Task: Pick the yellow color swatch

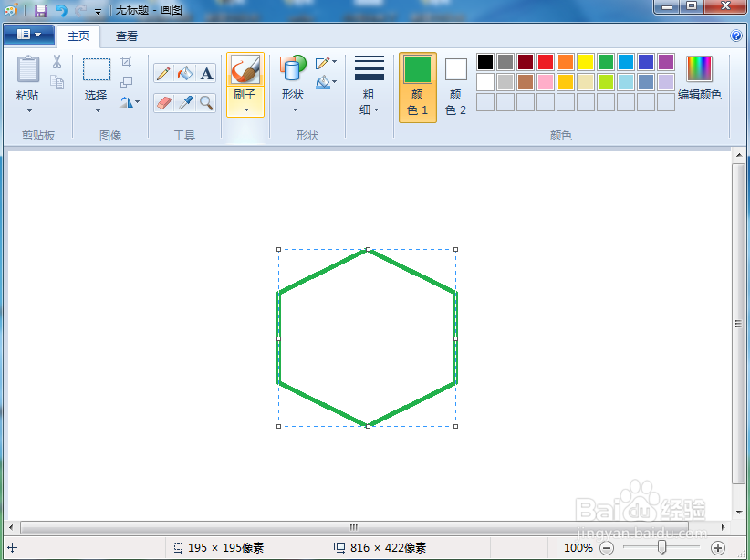Action: pos(586,62)
